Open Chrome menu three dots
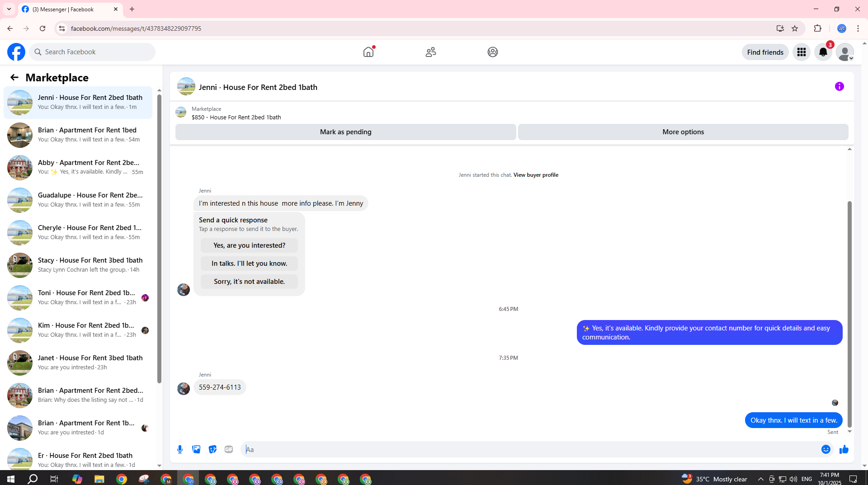This screenshot has width=868, height=485. click(x=858, y=28)
